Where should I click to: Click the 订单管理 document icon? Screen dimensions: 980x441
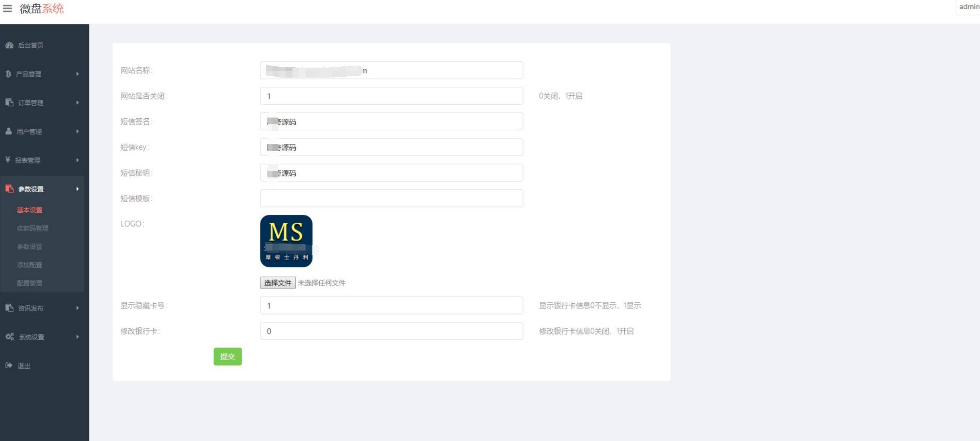[x=9, y=102]
